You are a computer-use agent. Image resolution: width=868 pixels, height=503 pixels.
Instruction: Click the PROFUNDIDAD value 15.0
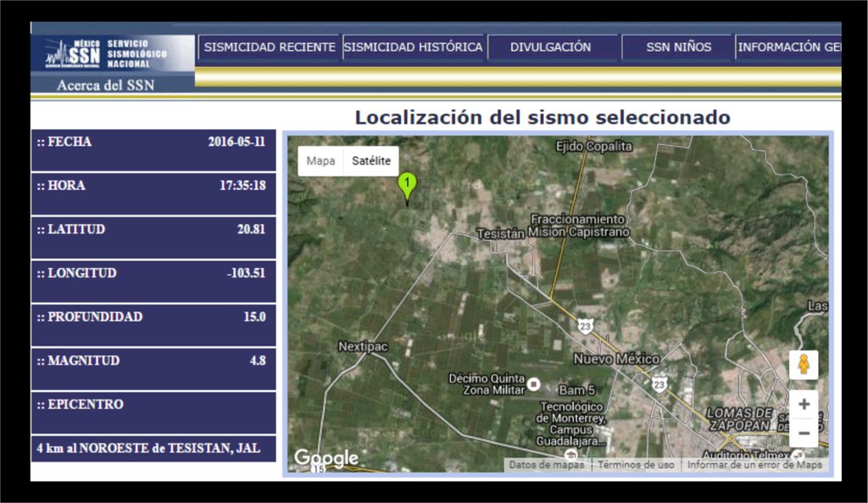coord(254,317)
